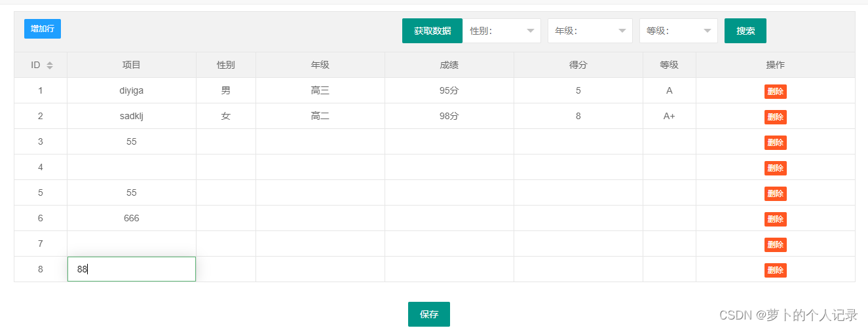Click the 搜索 search button
Viewport: 868px width, 328px height.
(x=745, y=31)
